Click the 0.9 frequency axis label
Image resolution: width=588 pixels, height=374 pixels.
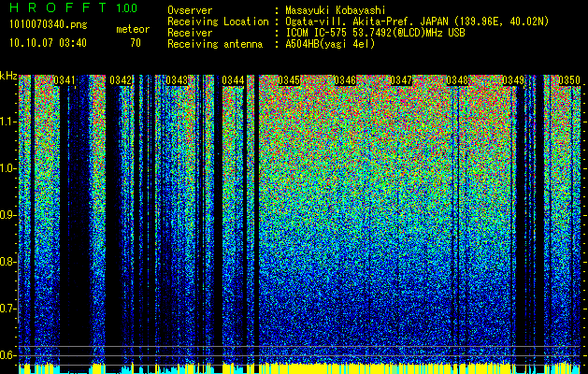(8, 215)
